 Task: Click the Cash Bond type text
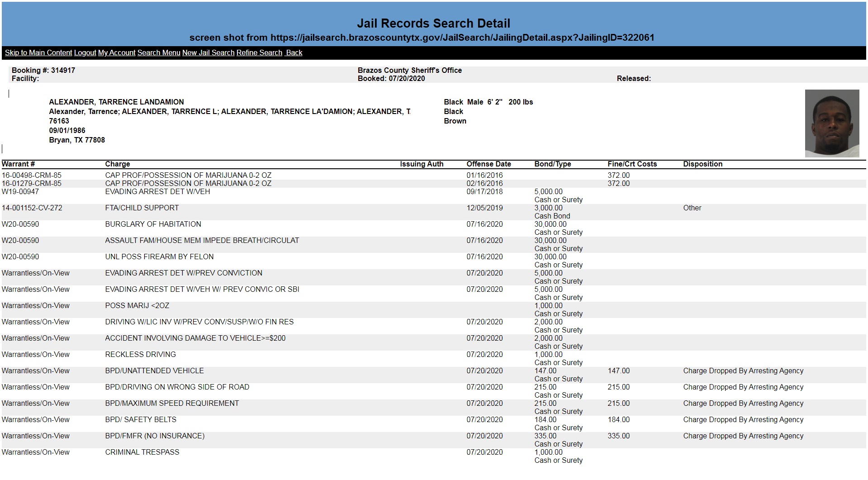coord(552,216)
